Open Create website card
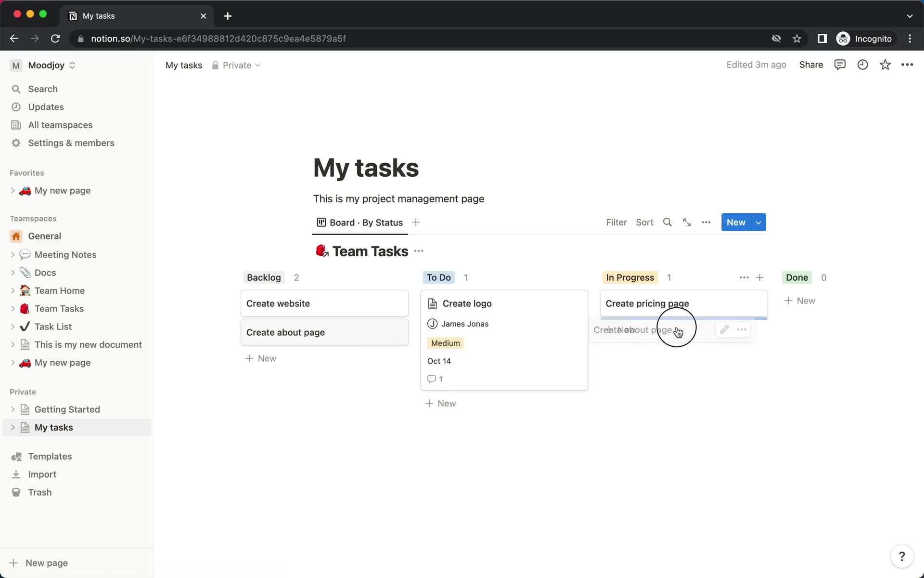Image resolution: width=924 pixels, height=578 pixels. point(324,303)
